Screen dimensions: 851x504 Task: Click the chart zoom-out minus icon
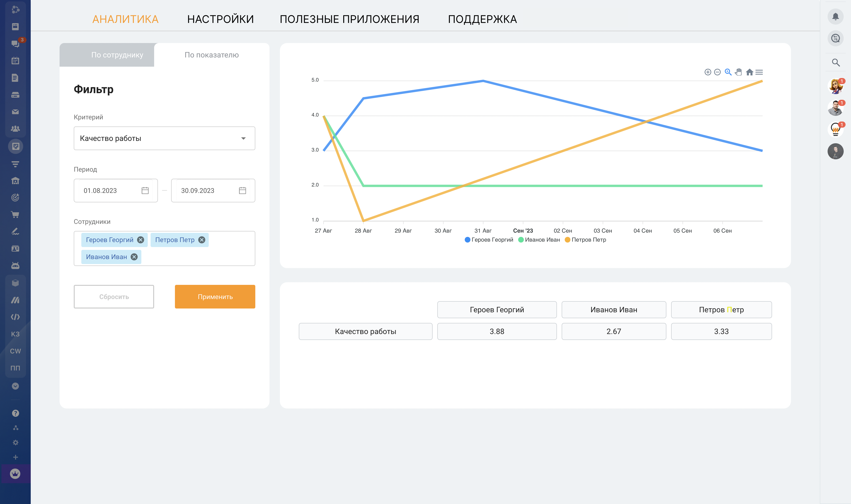tap(717, 72)
